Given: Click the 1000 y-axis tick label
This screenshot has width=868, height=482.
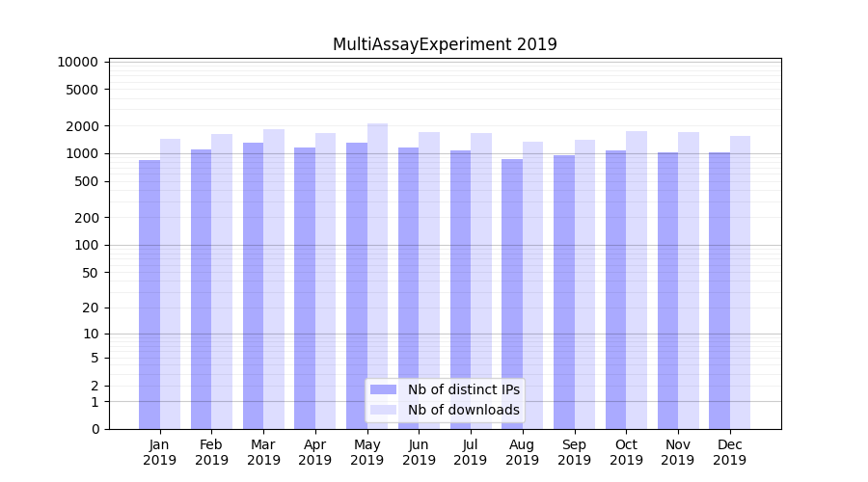Looking at the screenshot, I should coord(81,154).
